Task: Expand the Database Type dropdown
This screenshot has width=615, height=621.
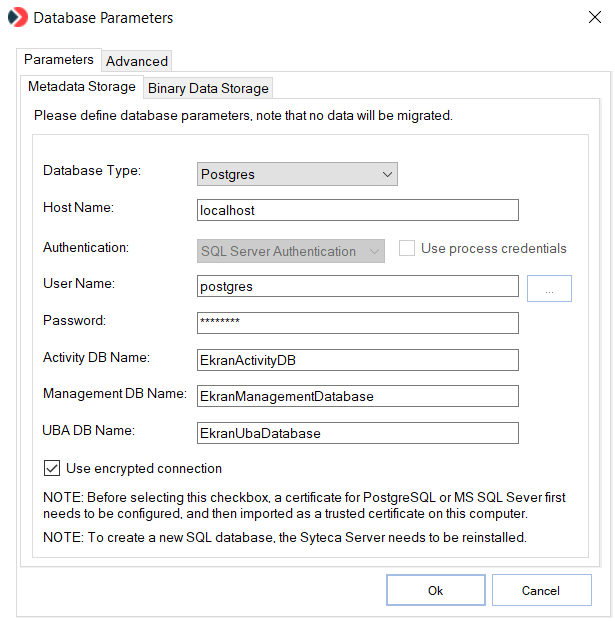Action: (x=297, y=174)
